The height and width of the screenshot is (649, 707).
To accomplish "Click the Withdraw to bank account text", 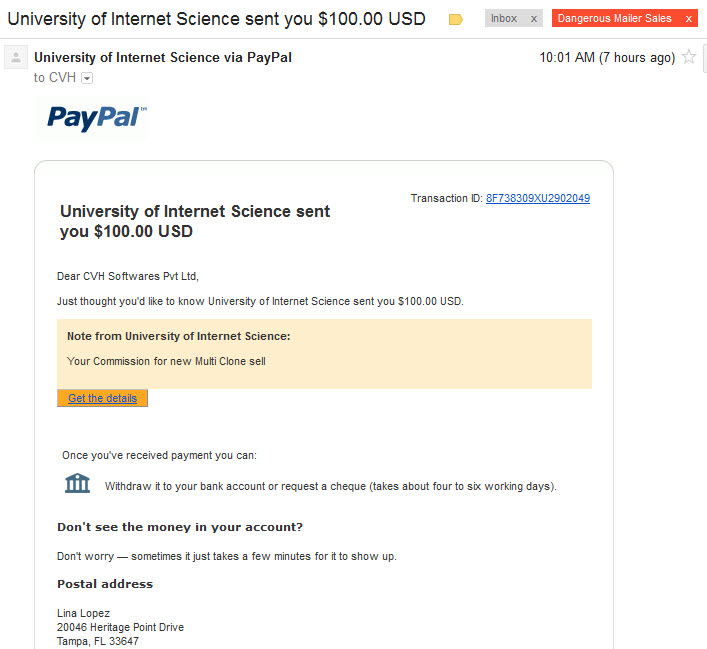I will [331, 487].
